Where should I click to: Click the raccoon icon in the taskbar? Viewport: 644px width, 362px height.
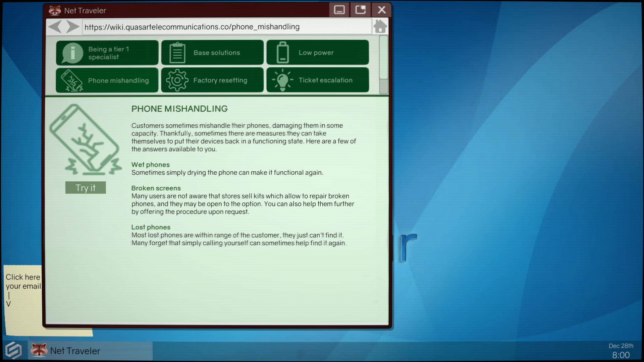click(x=39, y=350)
